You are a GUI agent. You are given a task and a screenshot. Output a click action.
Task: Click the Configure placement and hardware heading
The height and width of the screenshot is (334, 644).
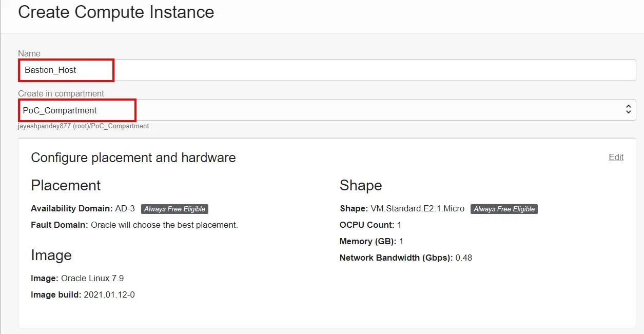point(133,158)
